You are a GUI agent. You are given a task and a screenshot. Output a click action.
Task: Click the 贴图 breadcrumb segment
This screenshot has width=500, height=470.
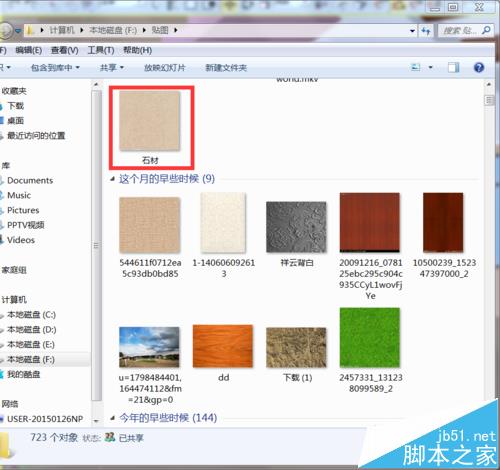160,30
